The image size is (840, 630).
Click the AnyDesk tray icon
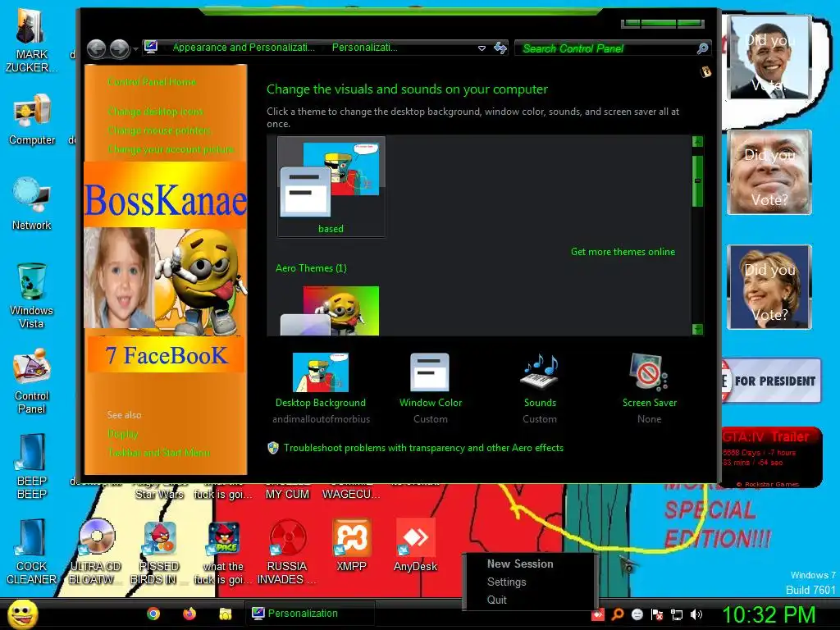tap(598, 614)
